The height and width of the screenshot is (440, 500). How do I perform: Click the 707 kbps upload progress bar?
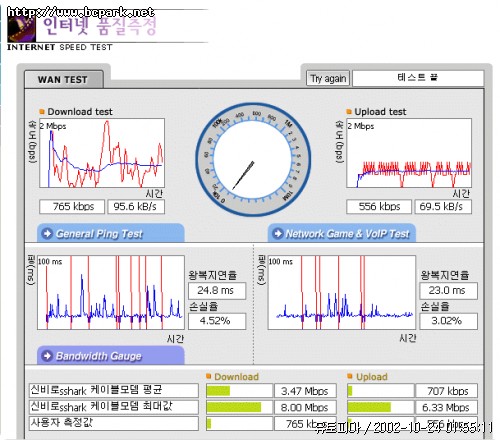(380, 391)
